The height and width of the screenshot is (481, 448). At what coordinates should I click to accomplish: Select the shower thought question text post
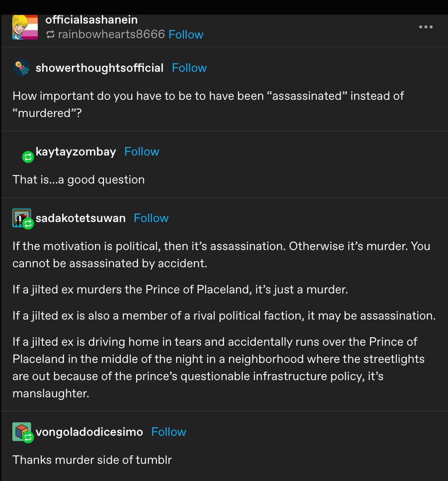(x=208, y=104)
